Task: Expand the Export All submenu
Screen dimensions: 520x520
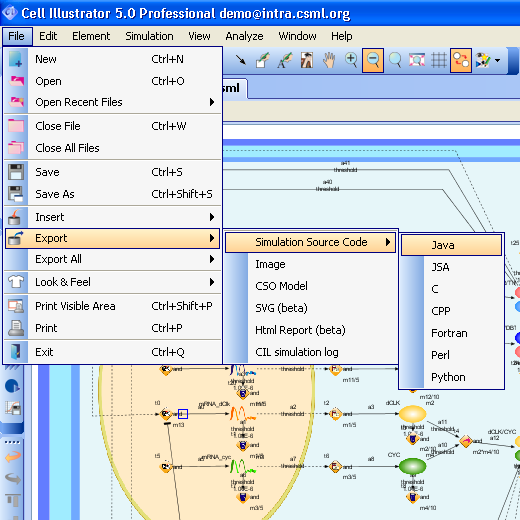Action: coord(113,259)
